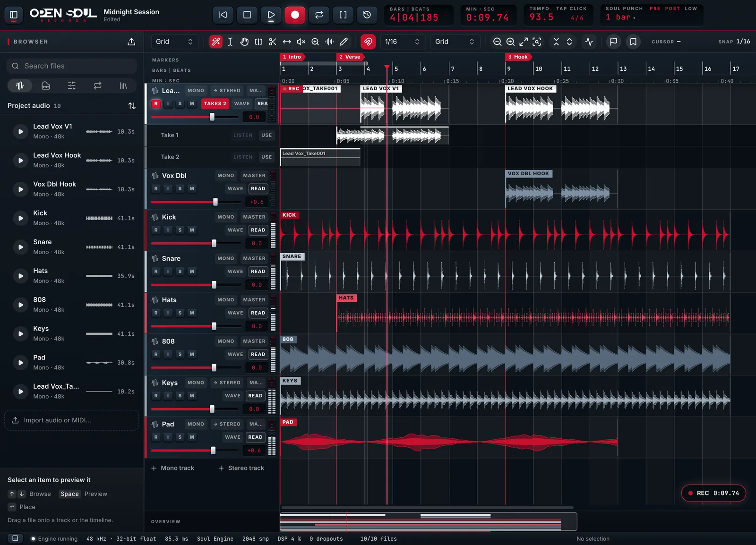Image resolution: width=756 pixels, height=545 pixels.
Task: Click the zoom to fit arrows icon
Action: 524,42
